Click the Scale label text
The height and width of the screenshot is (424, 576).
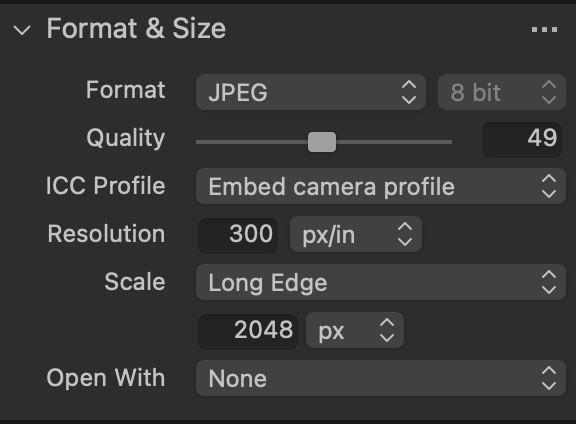[x=135, y=282]
